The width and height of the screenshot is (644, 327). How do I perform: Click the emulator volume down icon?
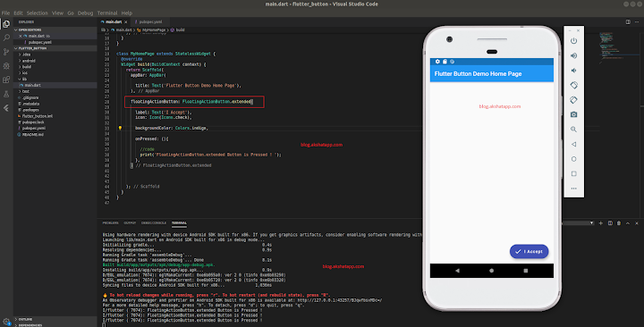[573, 71]
